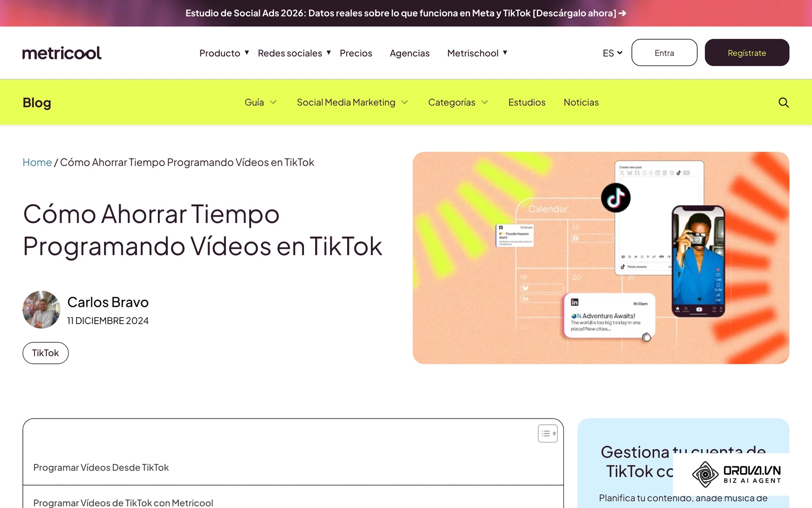
Task: Open the Social Ads 2026 study banner
Action: click(x=406, y=13)
